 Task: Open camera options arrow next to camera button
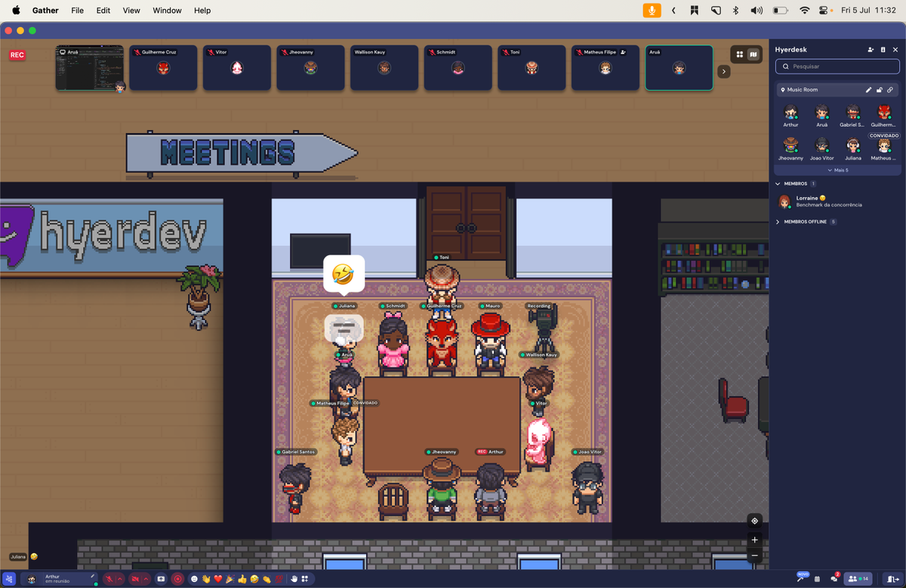pyautogui.click(x=146, y=579)
